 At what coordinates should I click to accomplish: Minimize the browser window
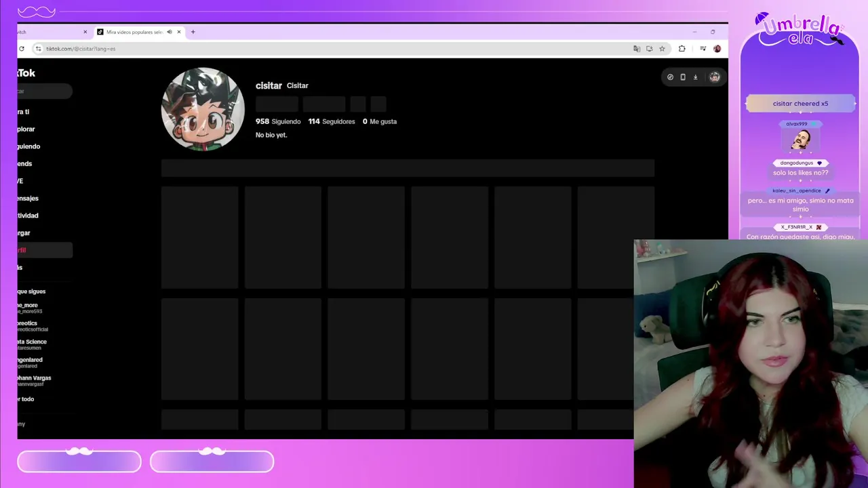[694, 32]
